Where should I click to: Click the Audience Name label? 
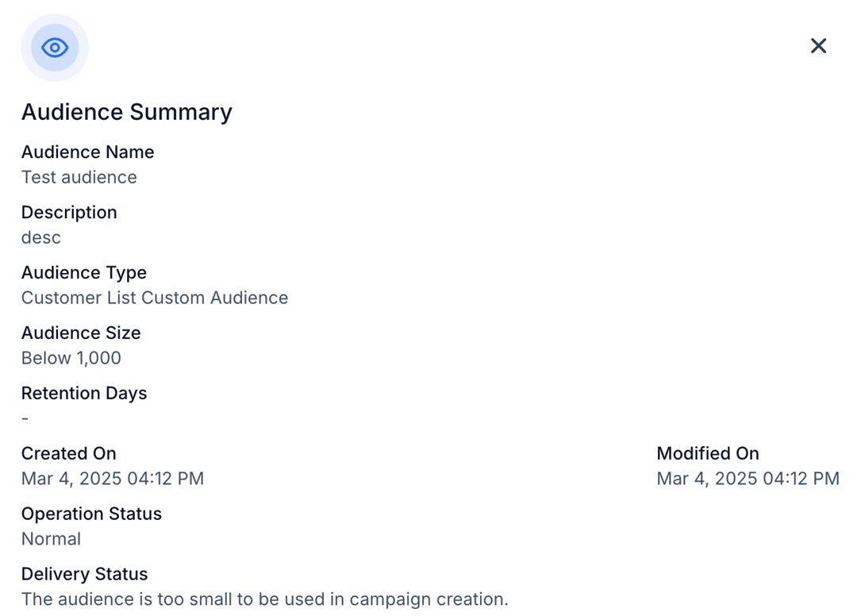(x=87, y=152)
